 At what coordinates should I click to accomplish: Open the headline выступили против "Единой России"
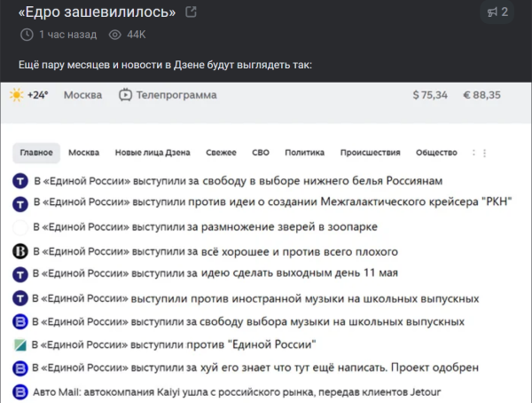point(174,345)
